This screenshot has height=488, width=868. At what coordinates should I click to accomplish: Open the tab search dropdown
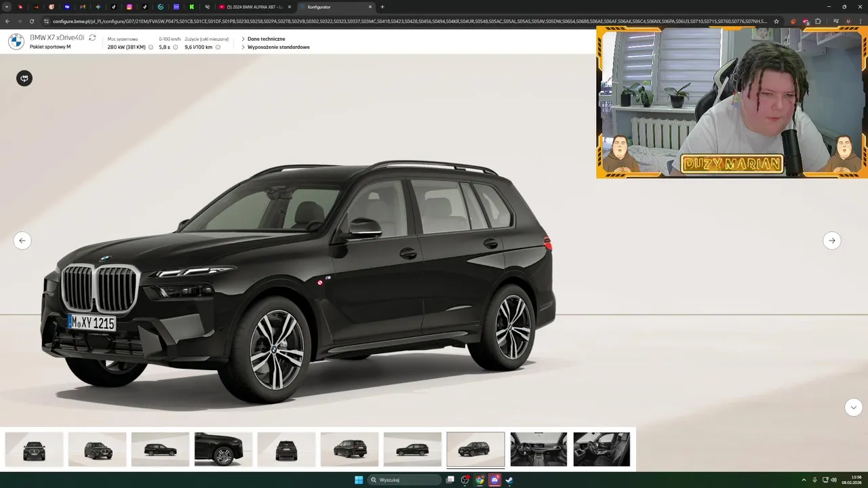click(x=7, y=7)
